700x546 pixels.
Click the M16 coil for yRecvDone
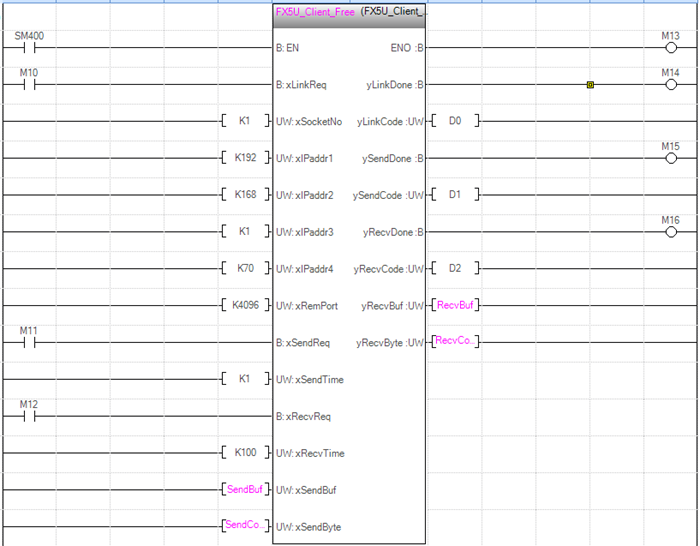click(670, 231)
